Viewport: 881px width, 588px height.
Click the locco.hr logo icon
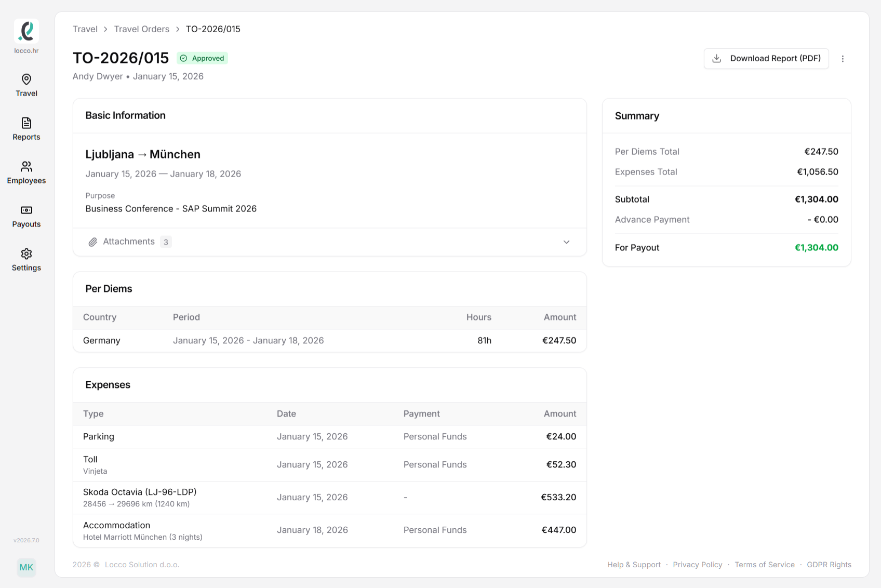26,31
